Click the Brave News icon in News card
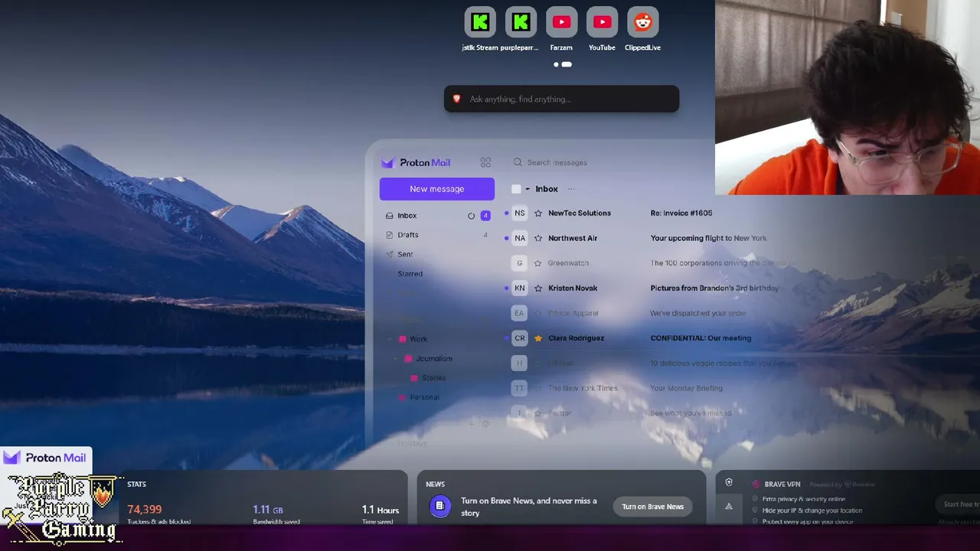Viewport: 980px width, 551px height. (439, 506)
